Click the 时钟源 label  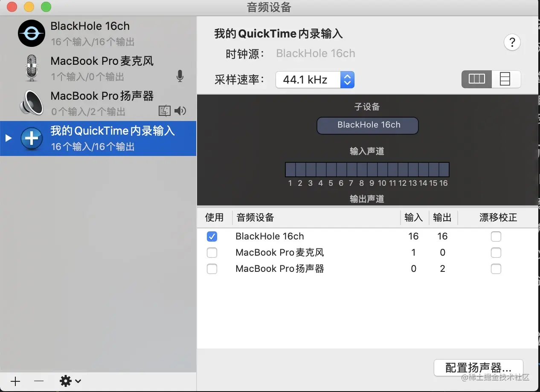(245, 54)
